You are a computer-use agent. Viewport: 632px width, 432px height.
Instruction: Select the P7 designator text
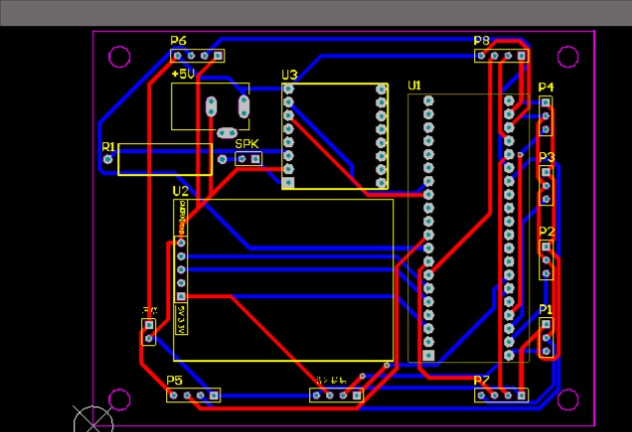[x=481, y=380]
